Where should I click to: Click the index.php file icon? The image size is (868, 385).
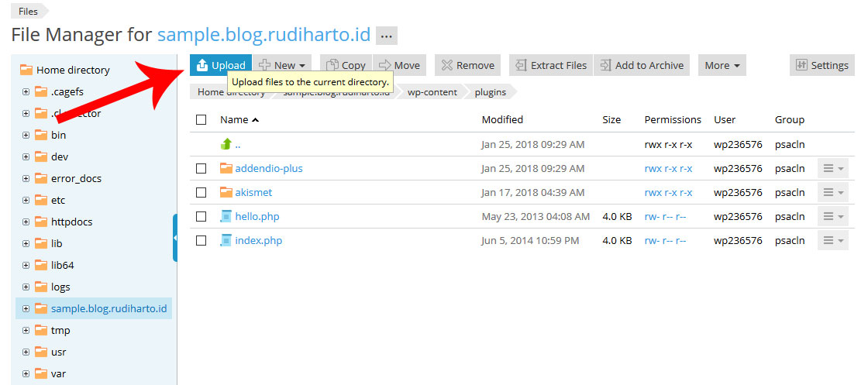226,241
